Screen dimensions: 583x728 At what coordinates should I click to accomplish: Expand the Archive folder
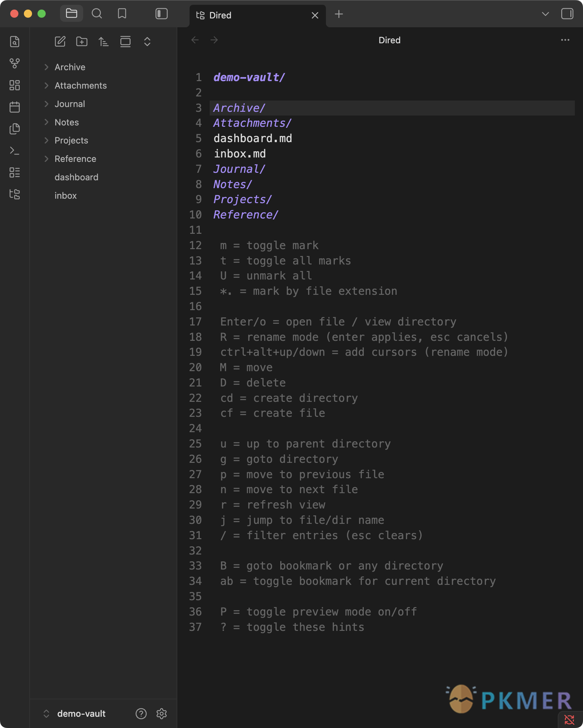46,67
